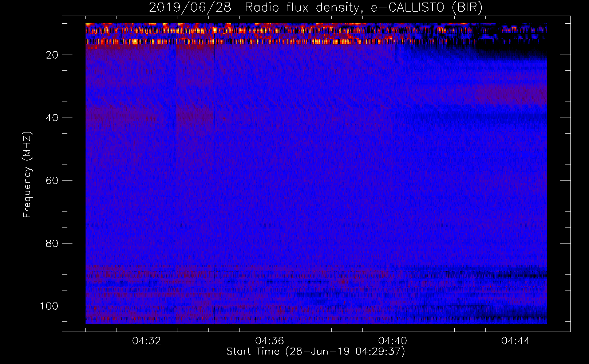Image resolution: width=589 pixels, height=364 pixels.
Task: Click the "04:44" time tick label
Action: click(516, 341)
